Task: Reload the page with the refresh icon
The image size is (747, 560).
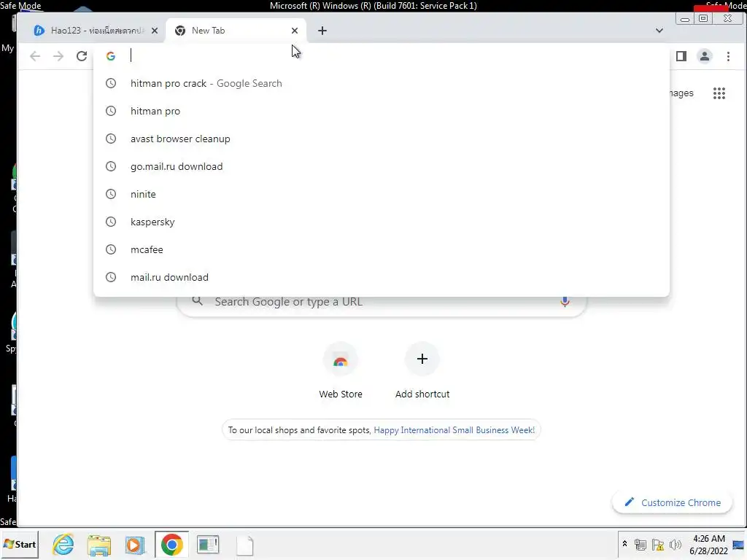Action: pos(82,56)
